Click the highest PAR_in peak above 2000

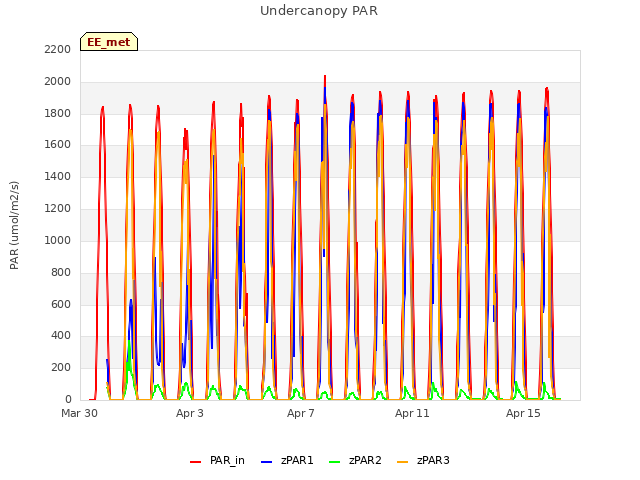[325, 76]
